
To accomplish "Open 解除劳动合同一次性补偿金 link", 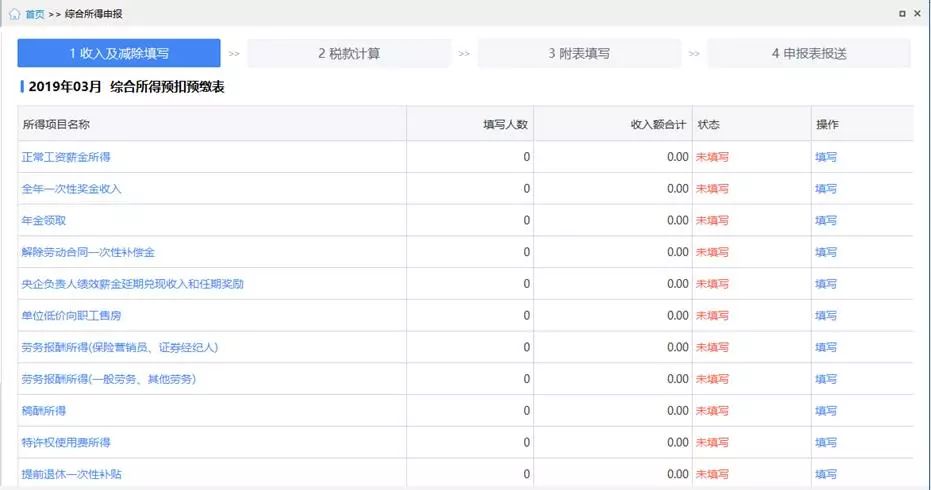I will click(x=88, y=252).
